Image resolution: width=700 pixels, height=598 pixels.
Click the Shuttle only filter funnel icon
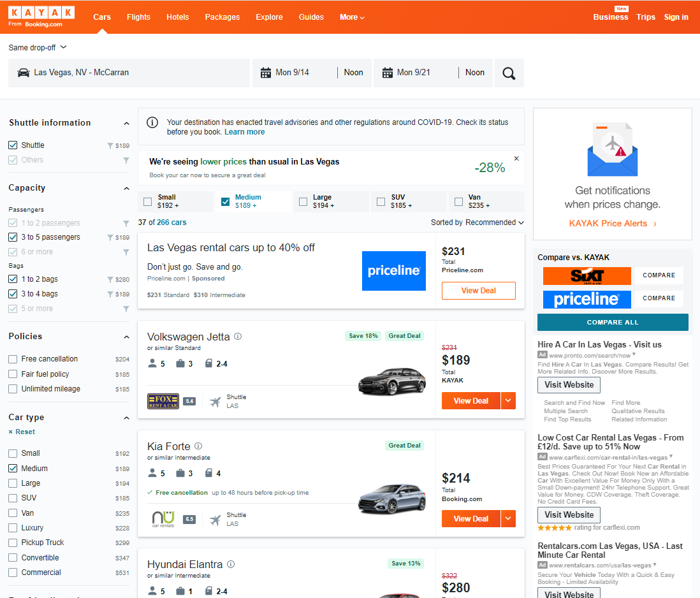pyautogui.click(x=110, y=146)
